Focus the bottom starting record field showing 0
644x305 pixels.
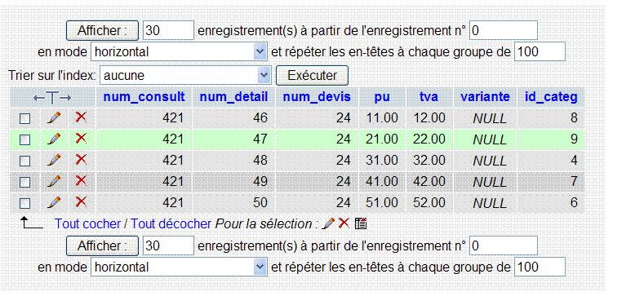[x=503, y=245]
